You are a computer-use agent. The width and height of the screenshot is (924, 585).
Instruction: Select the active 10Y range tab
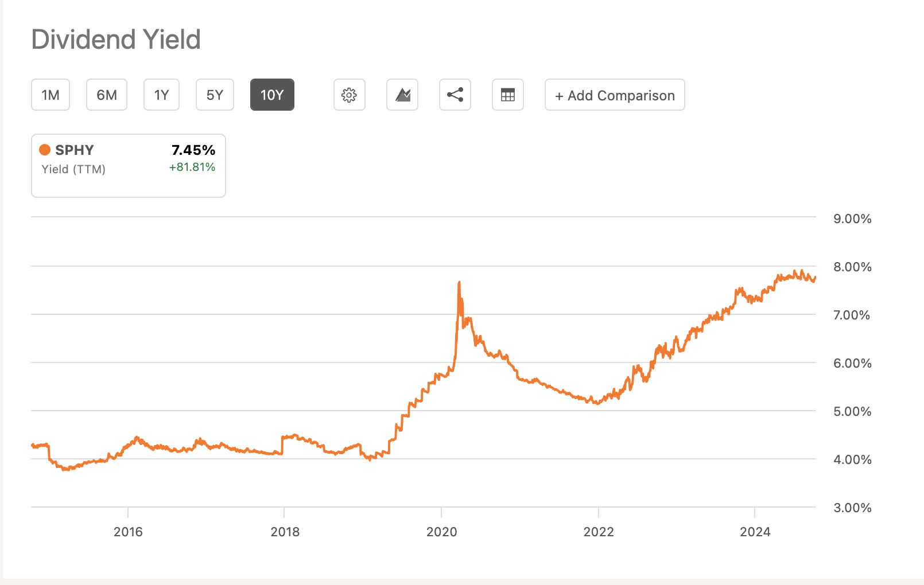tap(272, 95)
